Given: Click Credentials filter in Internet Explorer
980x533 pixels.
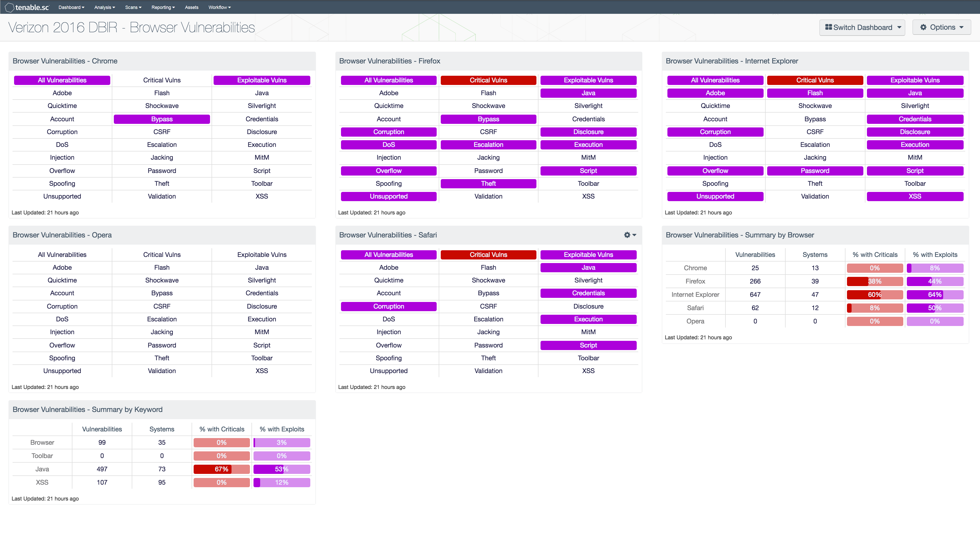Looking at the screenshot, I should (915, 119).
